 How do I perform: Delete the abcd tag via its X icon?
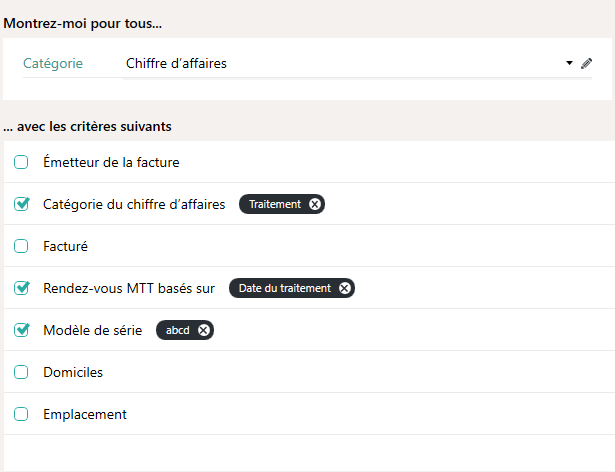click(x=203, y=330)
